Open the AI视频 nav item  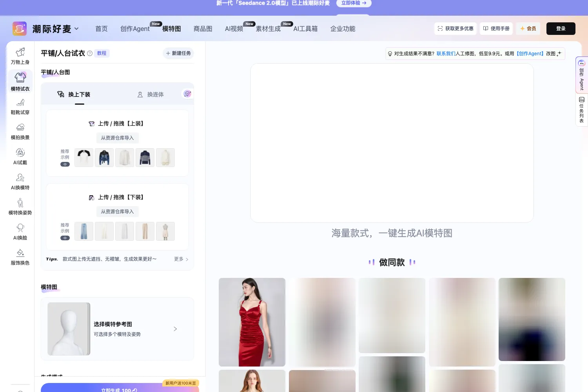[234, 29]
